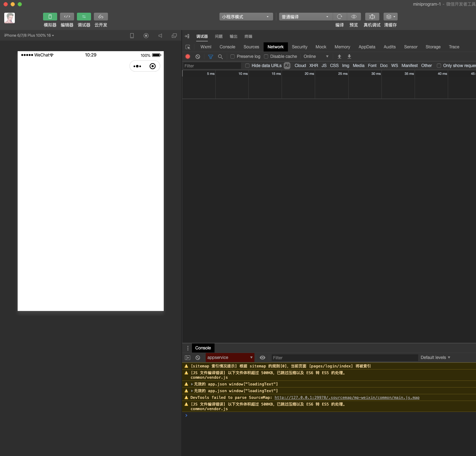The width and height of the screenshot is (476, 456).
Task: Toggle the editor panel button
Action: click(67, 17)
